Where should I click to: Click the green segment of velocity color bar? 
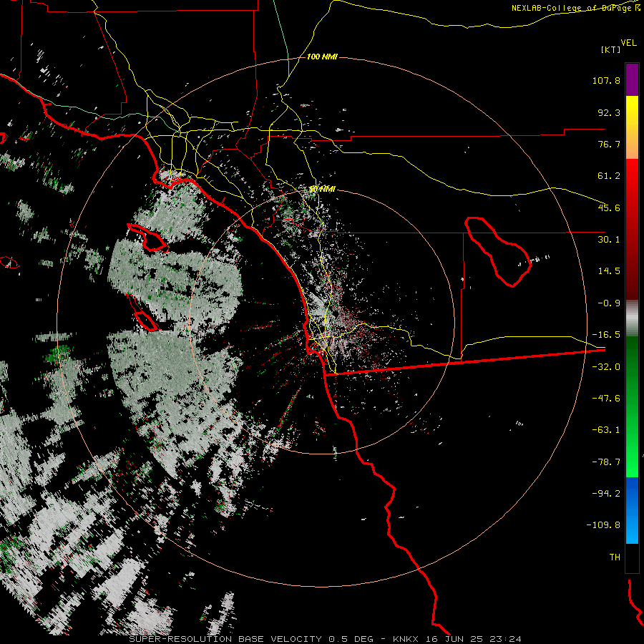point(632,406)
